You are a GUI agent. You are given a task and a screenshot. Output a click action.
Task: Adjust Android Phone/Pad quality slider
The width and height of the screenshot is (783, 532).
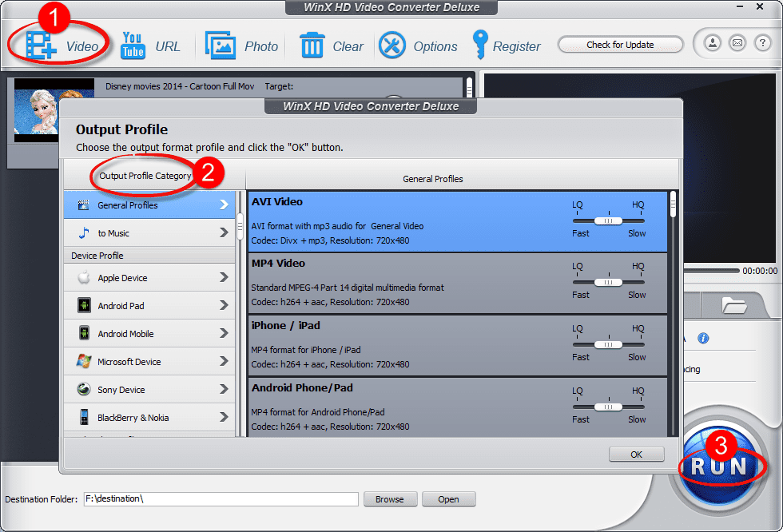coord(608,407)
